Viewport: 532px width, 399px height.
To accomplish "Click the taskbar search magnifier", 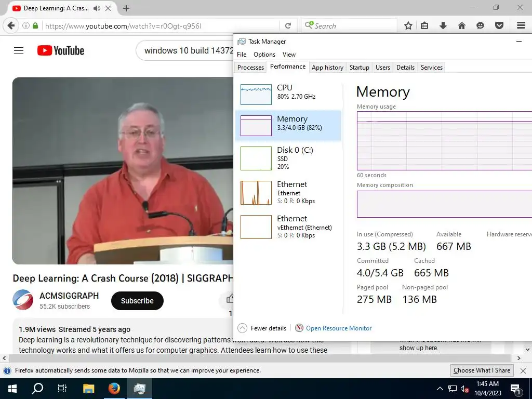I will point(37,389).
